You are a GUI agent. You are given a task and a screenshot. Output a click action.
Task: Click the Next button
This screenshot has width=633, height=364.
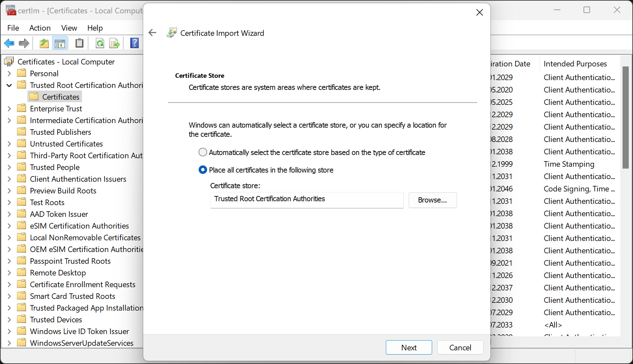point(409,347)
